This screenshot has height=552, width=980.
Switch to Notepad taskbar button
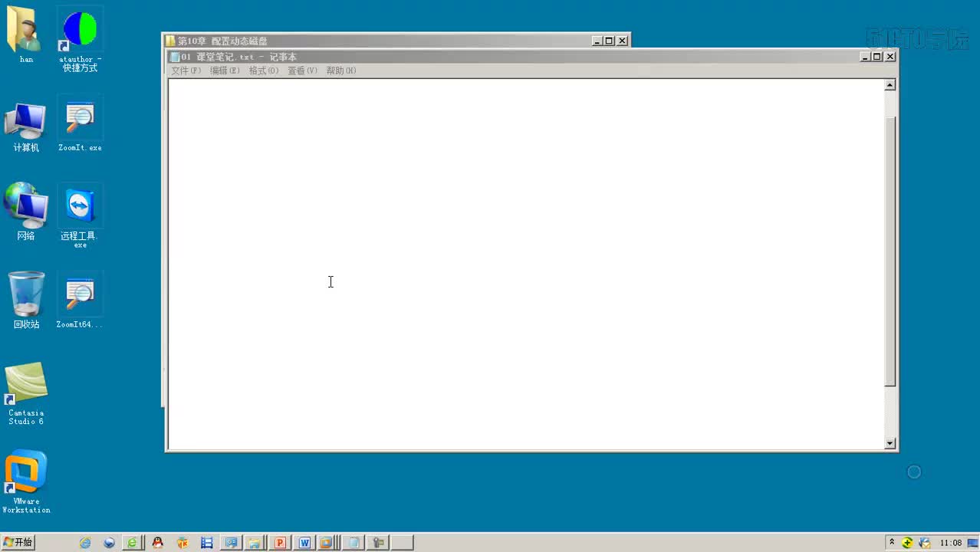(x=354, y=543)
